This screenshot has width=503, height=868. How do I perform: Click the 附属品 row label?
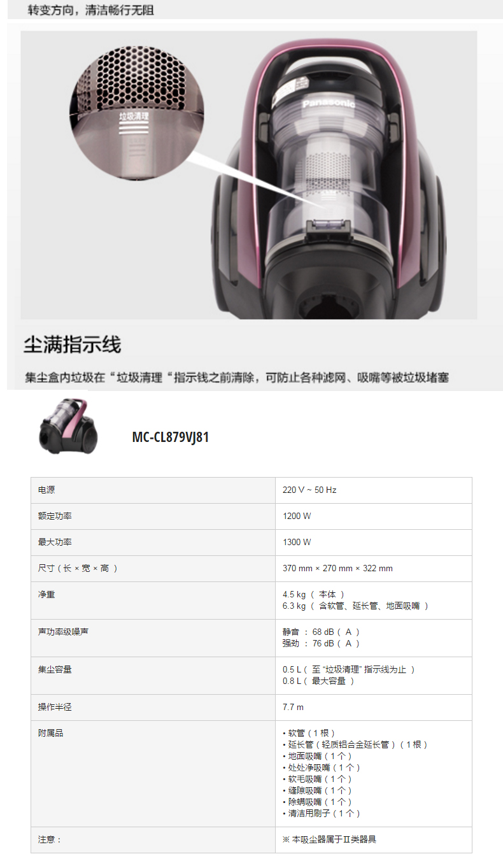(x=51, y=734)
